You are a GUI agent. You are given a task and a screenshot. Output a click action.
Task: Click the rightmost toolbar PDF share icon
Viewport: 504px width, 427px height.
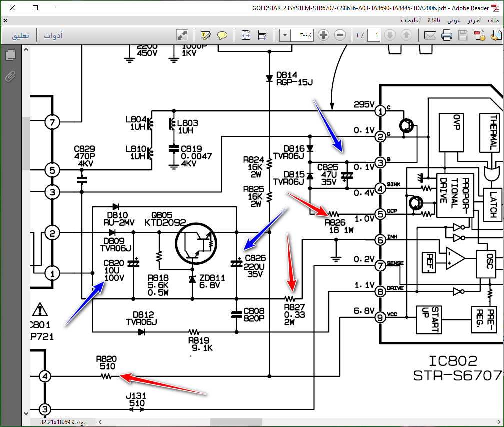(496, 35)
